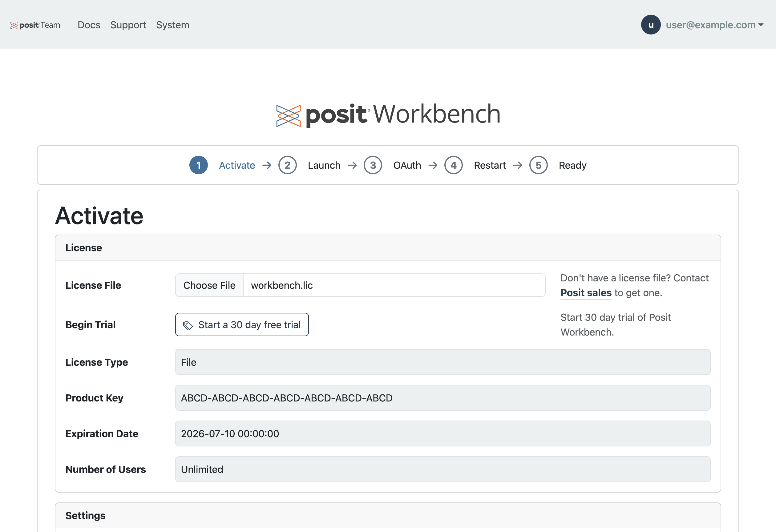Start a 30 day free trial
The image size is (776, 532).
242,324
